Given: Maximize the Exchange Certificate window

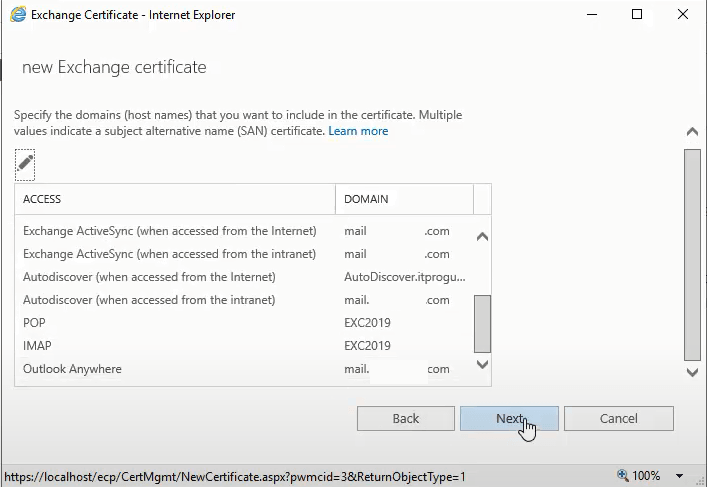Looking at the screenshot, I should [637, 14].
